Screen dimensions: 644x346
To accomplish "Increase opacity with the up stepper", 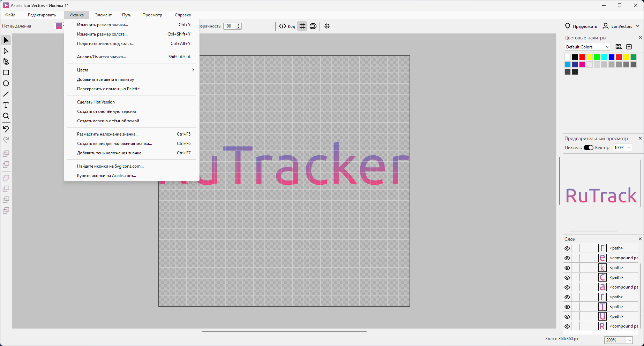I will pyautogui.click(x=239, y=25).
